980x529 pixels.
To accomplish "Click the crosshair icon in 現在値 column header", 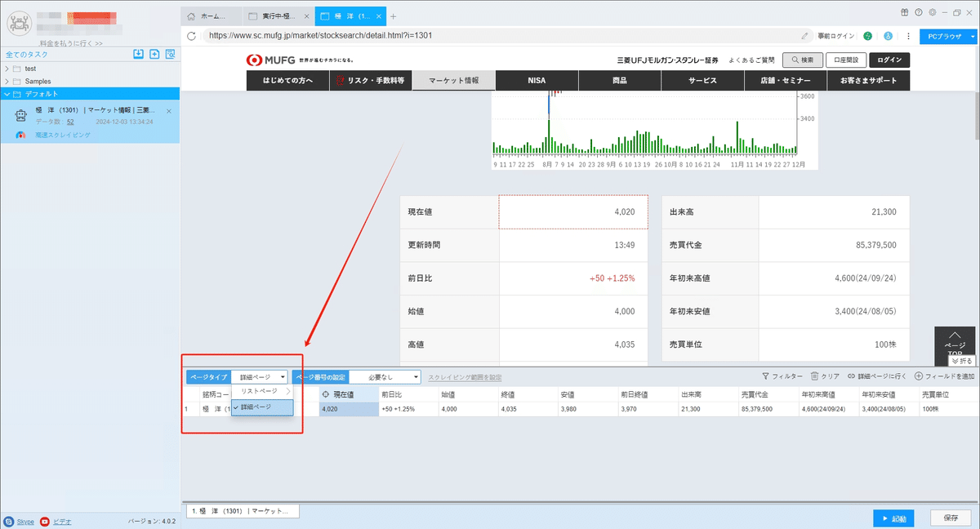I will tap(327, 393).
